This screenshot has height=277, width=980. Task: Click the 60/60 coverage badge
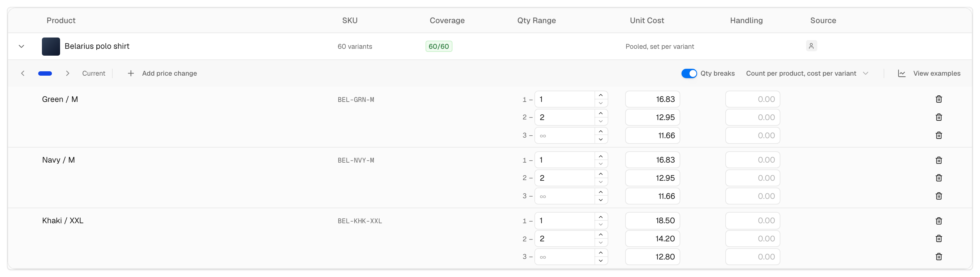[x=439, y=46]
